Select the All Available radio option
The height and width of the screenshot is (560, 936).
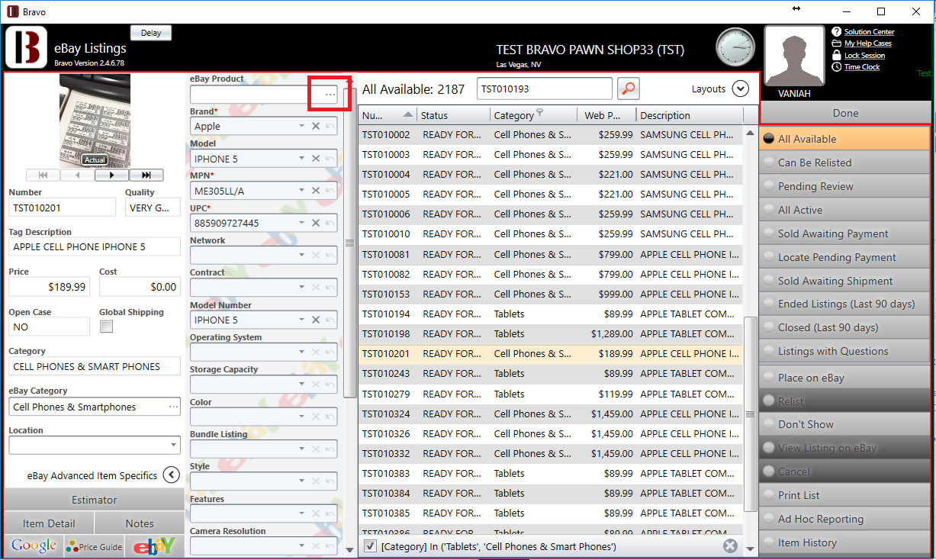[x=844, y=139]
